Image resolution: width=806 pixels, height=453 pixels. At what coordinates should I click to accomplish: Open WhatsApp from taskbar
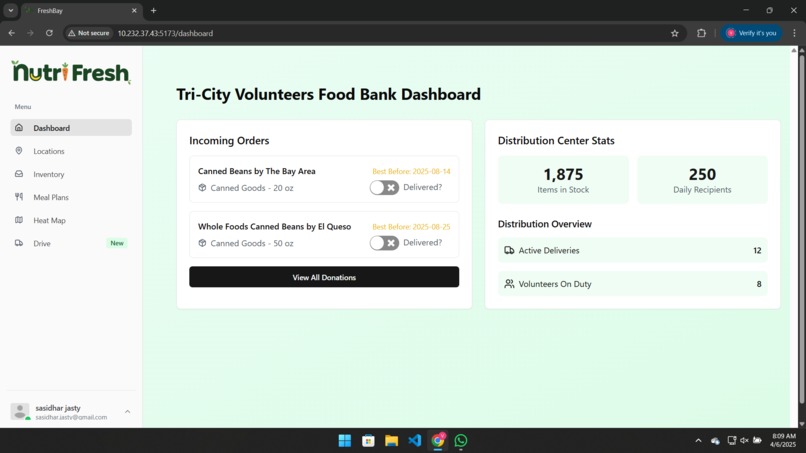[x=461, y=441]
